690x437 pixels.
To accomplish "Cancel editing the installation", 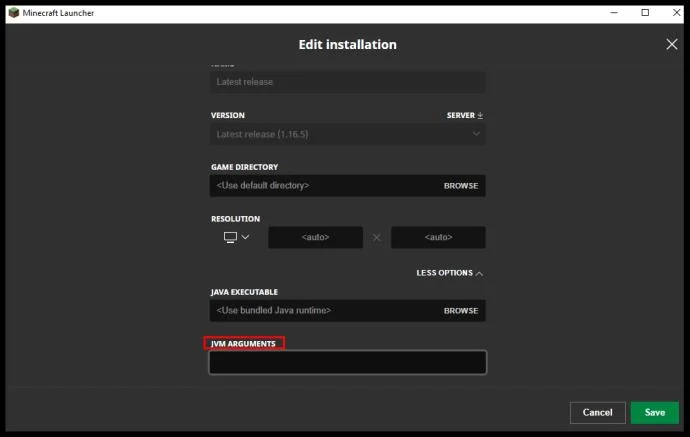I will click(x=598, y=412).
